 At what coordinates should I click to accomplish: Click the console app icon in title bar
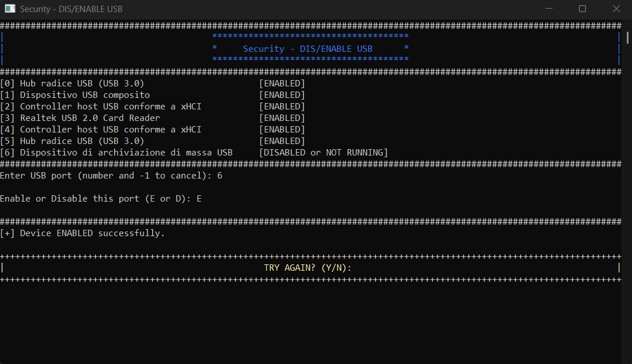10,9
